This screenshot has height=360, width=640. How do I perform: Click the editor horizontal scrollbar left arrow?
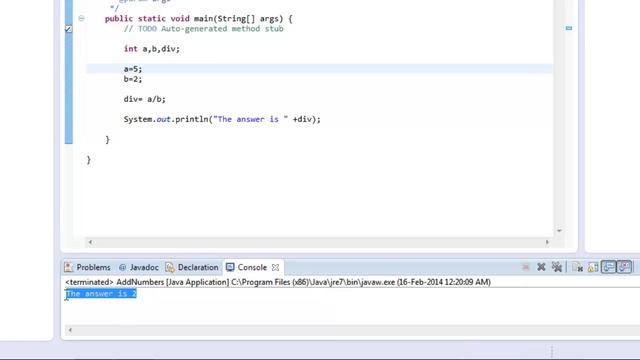(90, 242)
